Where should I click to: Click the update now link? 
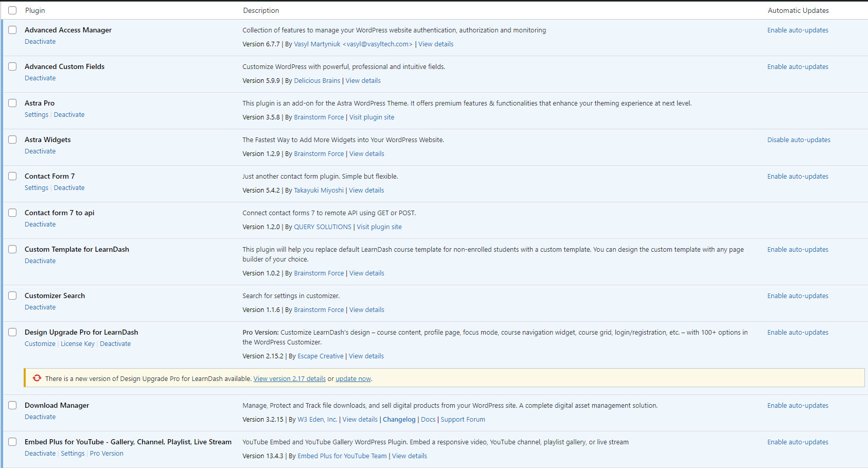(353, 379)
